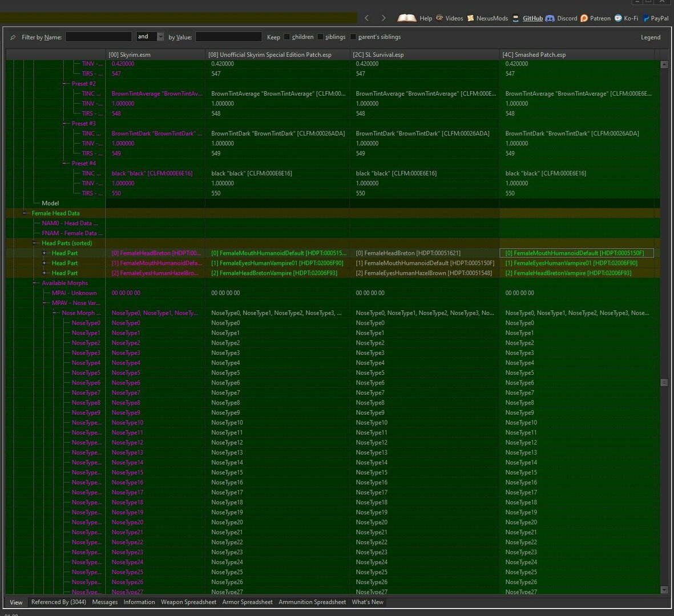Switch to Referenced By (3044) tab
The image size is (674, 616).
coord(58,602)
